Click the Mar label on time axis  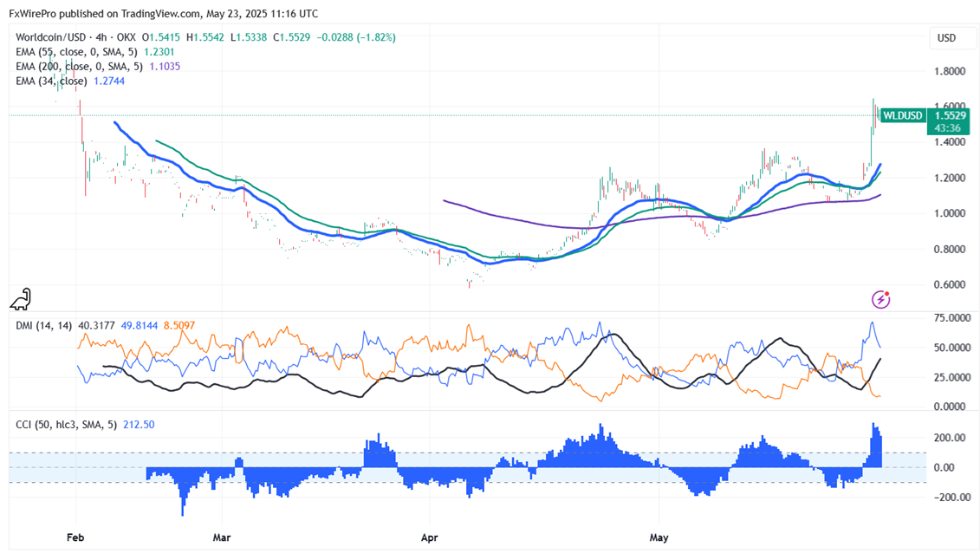pyautogui.click(x=222, y=537)
